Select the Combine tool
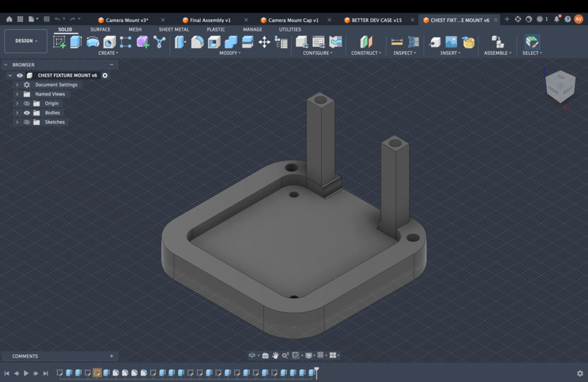Screen dimensions: 588x382 231,42
